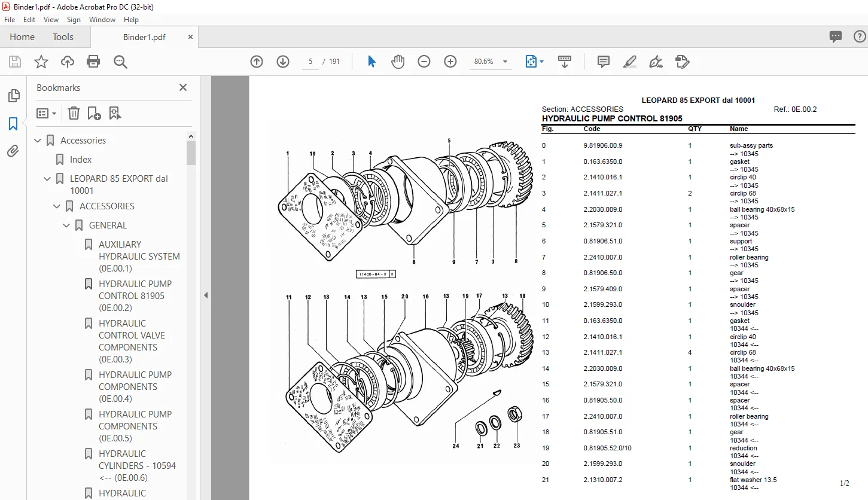Print the document using printer icon
Image resolution: width=868 pixels, height=500 pixels.
93,62
